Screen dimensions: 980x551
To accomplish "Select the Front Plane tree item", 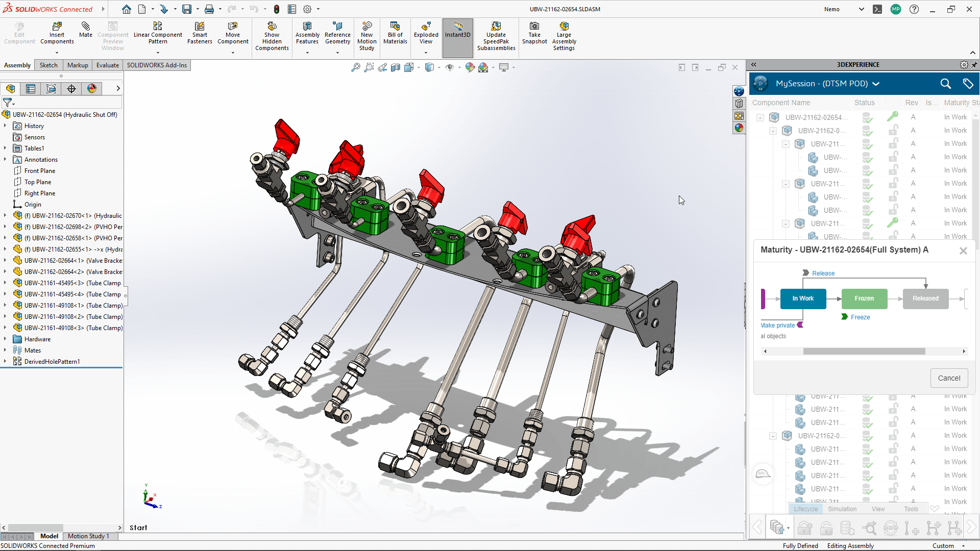I will pos(40,171).
